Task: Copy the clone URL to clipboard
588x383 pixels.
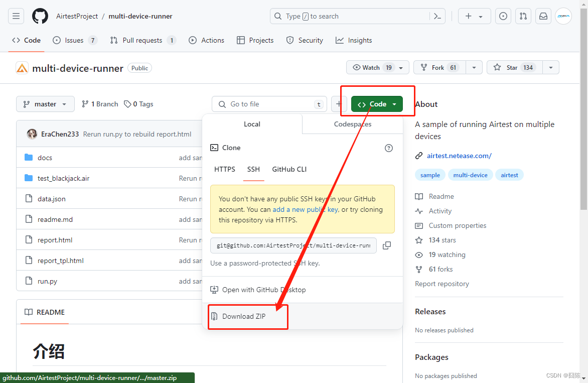Action: coord(387,245)
